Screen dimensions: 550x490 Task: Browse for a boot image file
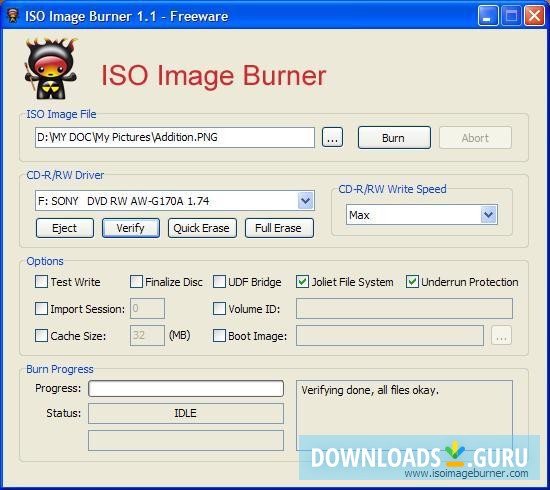(501, 336)
